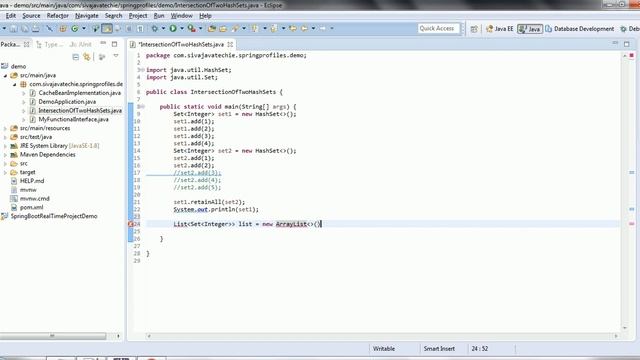Maximize the editor area
The height and width of the screenshot is (360, 640).
[x=627, y=44]
